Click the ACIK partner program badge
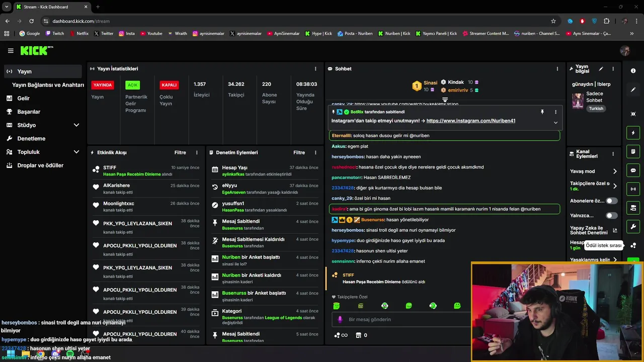This screenshot has width=644, height=362. pyautogui.click(x=132, y=85)
